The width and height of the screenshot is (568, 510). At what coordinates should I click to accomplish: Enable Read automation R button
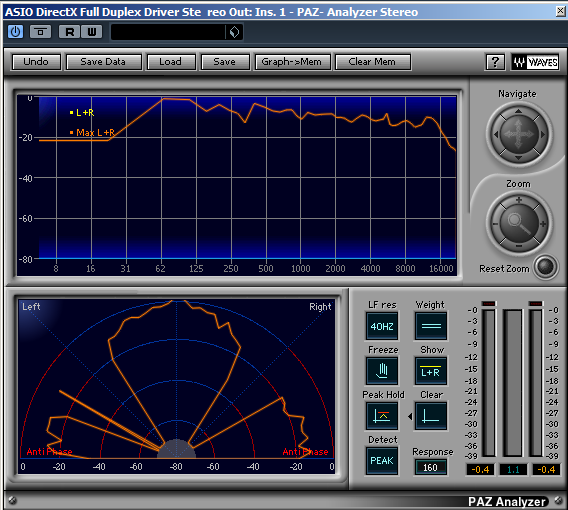[70, 32]
